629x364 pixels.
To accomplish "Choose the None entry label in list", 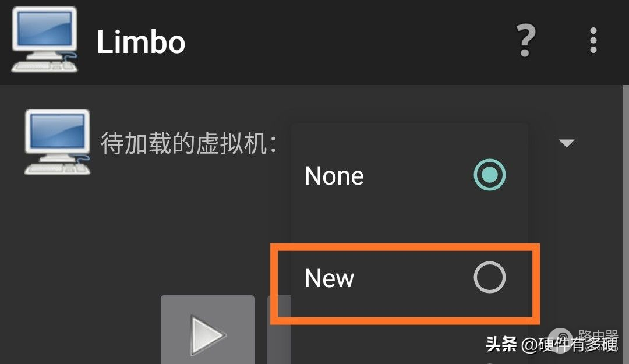I will pos(334,176).
